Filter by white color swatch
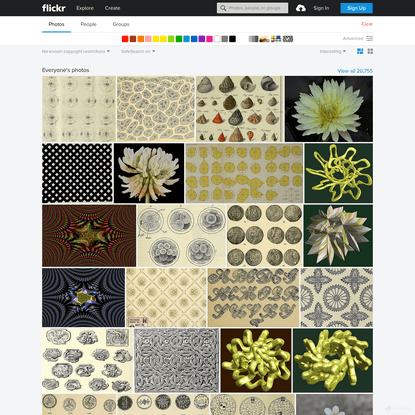Image resolution: width=415 pixels, height=415 pixels. (x=217, y=39)
